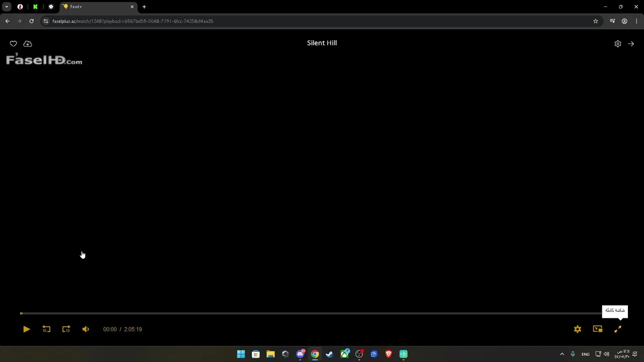Click the arrow icon at top right

[x=631, y=44]
